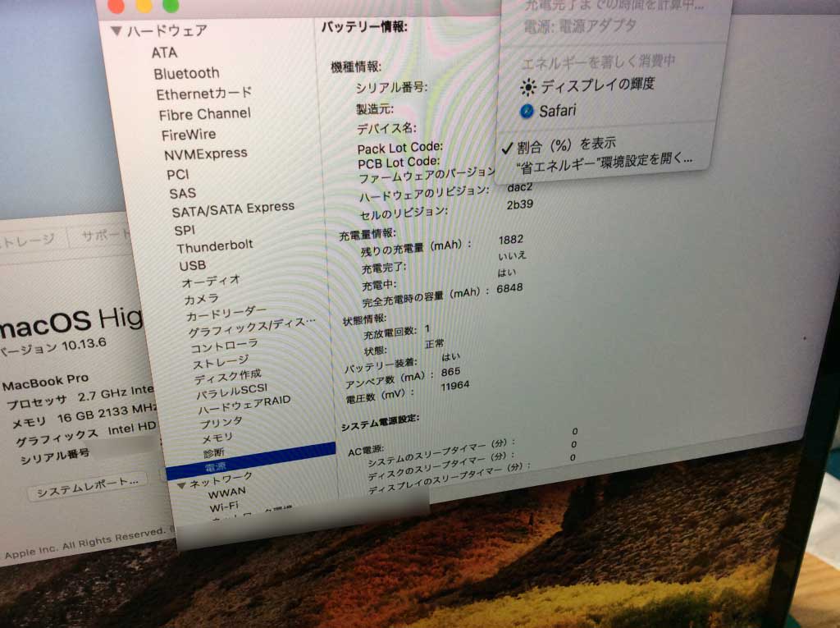Image resolution: width=840 pixels, height=628 pixels.
Task: Click MacBook Pro text in About window
Action: [x=46, y=383]
